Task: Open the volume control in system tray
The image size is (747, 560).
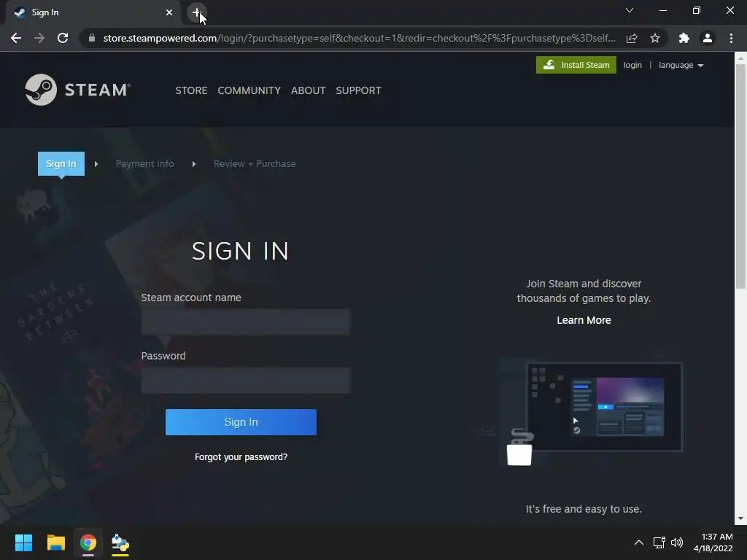Action: pos(676,542)
